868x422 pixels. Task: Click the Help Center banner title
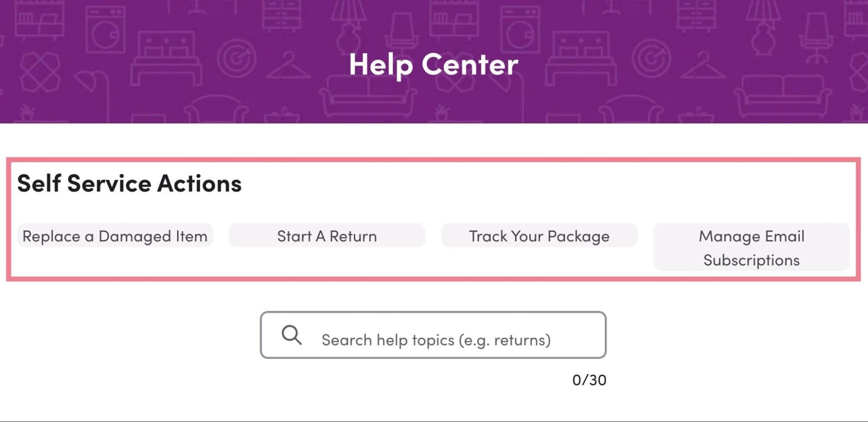pos(433,65)
